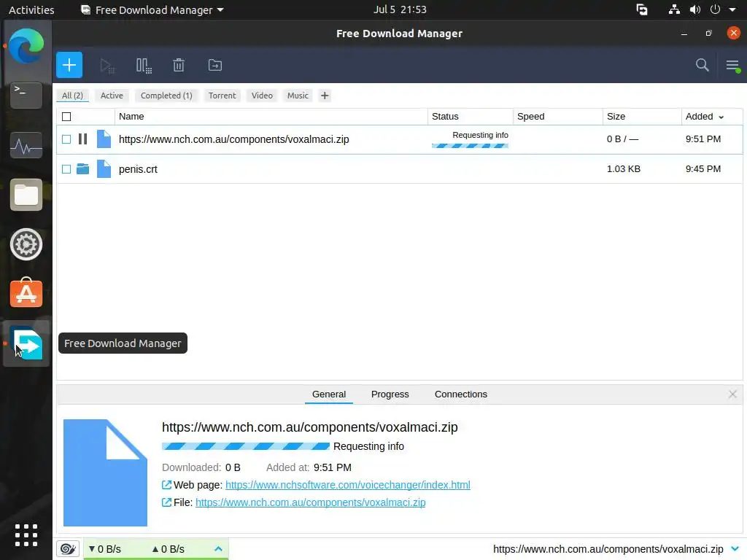
Task: Expand the speed limit chevron in status bar
Action: 218,549
